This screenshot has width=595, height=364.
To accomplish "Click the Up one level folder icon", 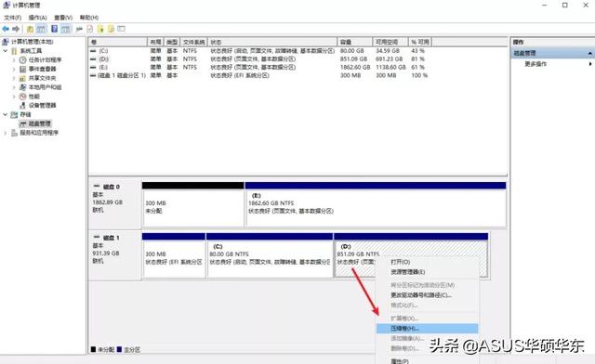I will click(30, 29).
